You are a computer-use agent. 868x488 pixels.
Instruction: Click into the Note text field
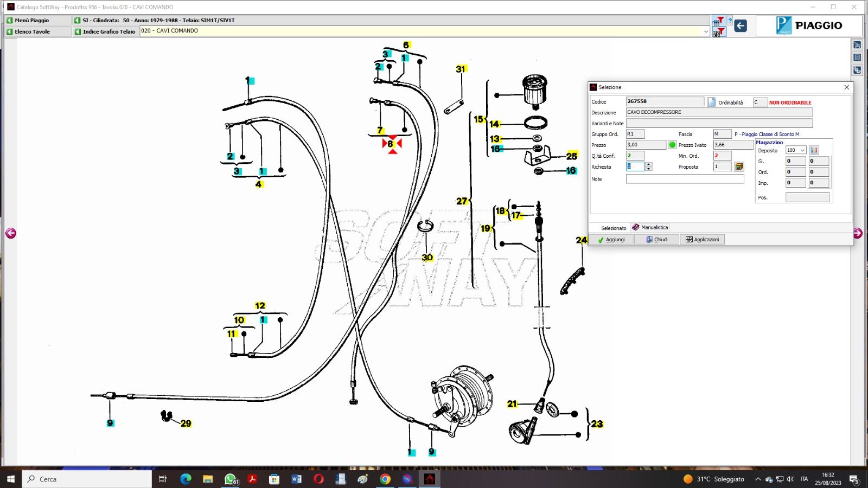click(x=685, y=179)
